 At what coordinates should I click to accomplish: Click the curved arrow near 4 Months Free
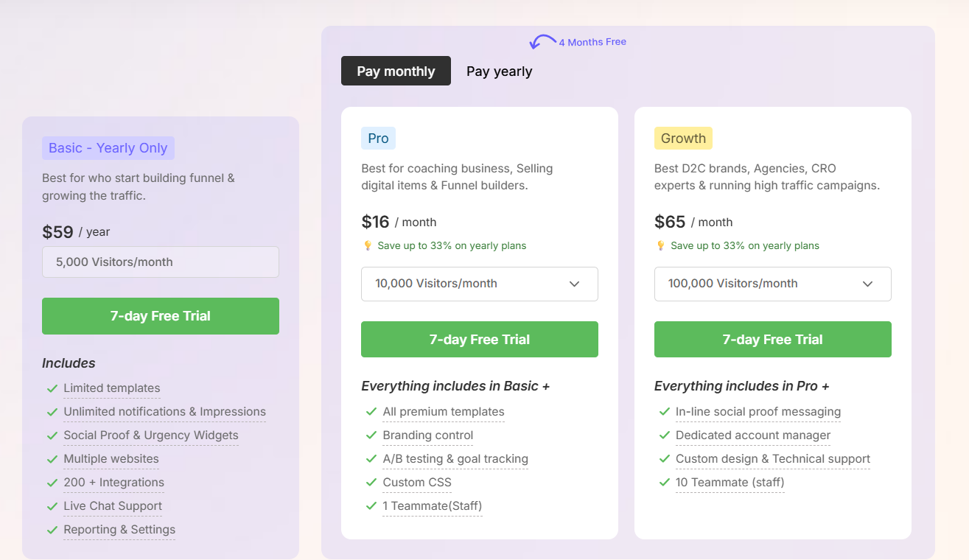543,41
